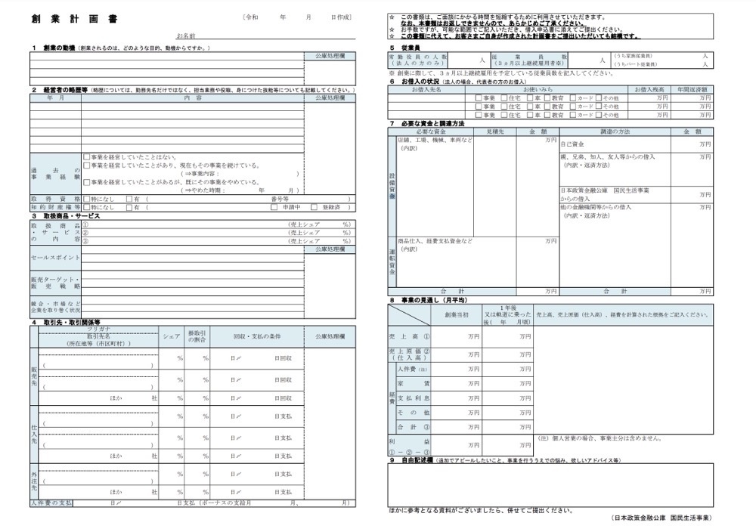The height and width of the screenshot is (532, 756).
Task: Click the '調達の方法' column header
Action: pyautogui.click(x=615, y=131)
